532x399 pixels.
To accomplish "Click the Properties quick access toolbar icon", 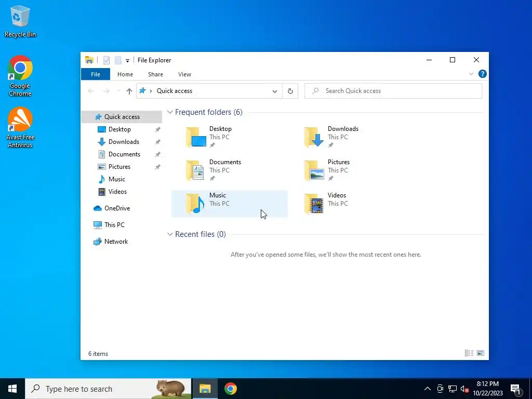I will point(107,60).
